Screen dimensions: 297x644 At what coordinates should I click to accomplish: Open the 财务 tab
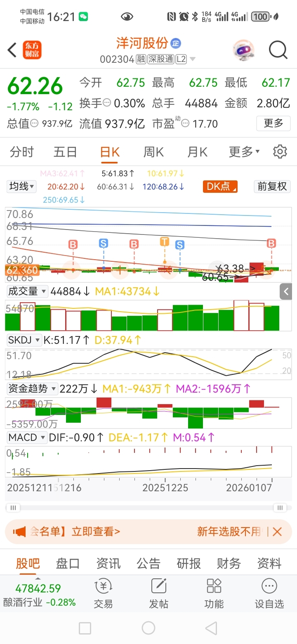pyautogui.click(x=229, y=563)
